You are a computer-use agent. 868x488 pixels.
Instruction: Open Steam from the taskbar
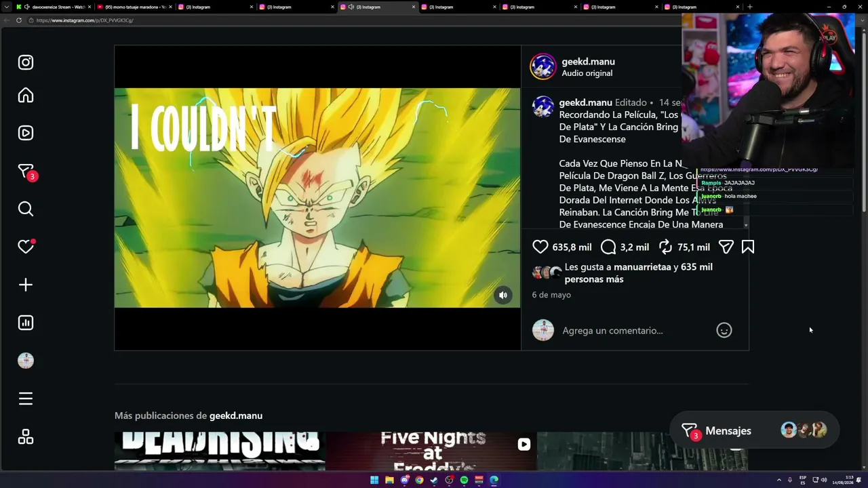click(x=434, y=480)
